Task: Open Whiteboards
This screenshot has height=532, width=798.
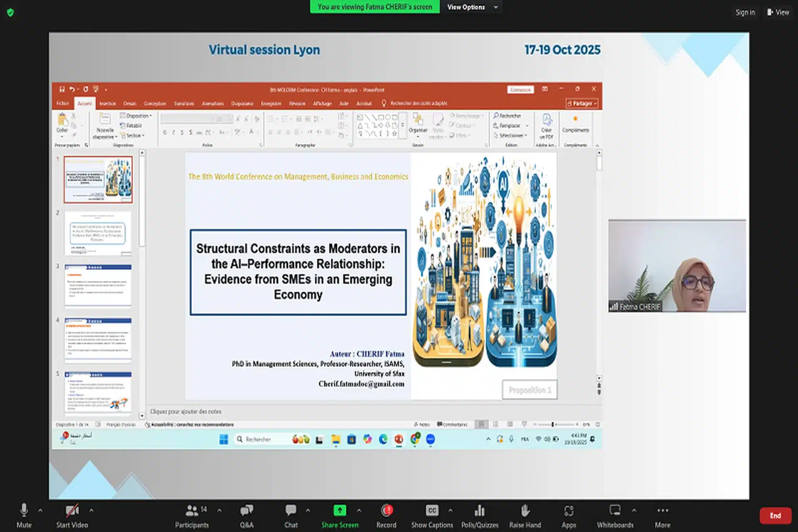Action: pyautogui.click(x=615, y=511)
